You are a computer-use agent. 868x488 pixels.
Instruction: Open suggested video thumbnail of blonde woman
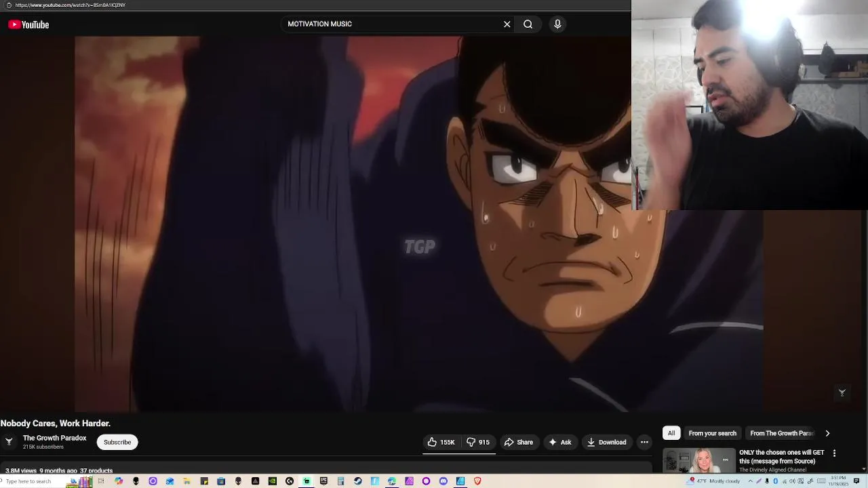tap(699, 460)
